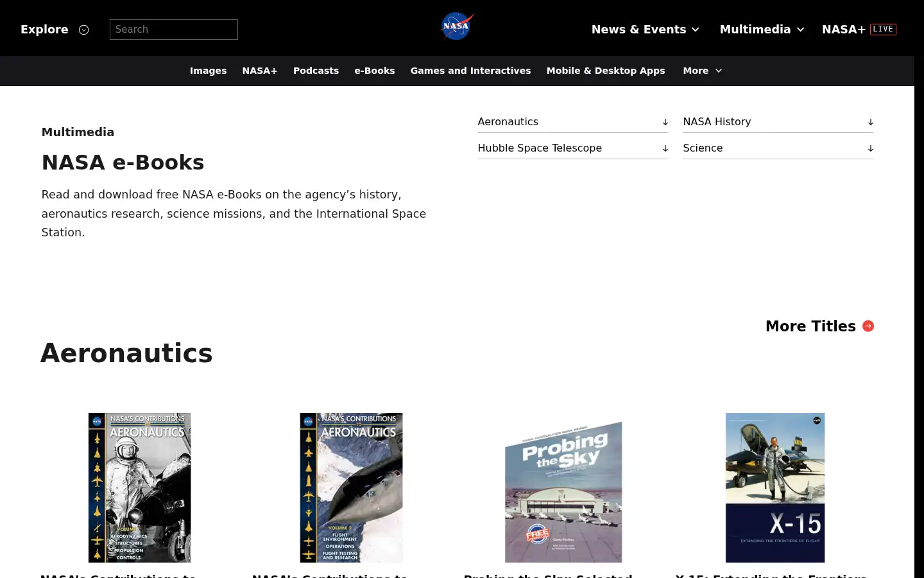Viewport: 924px width, 578px height.
Task: Click the Multimedia breadcrumb label
Action: (78, 132)
